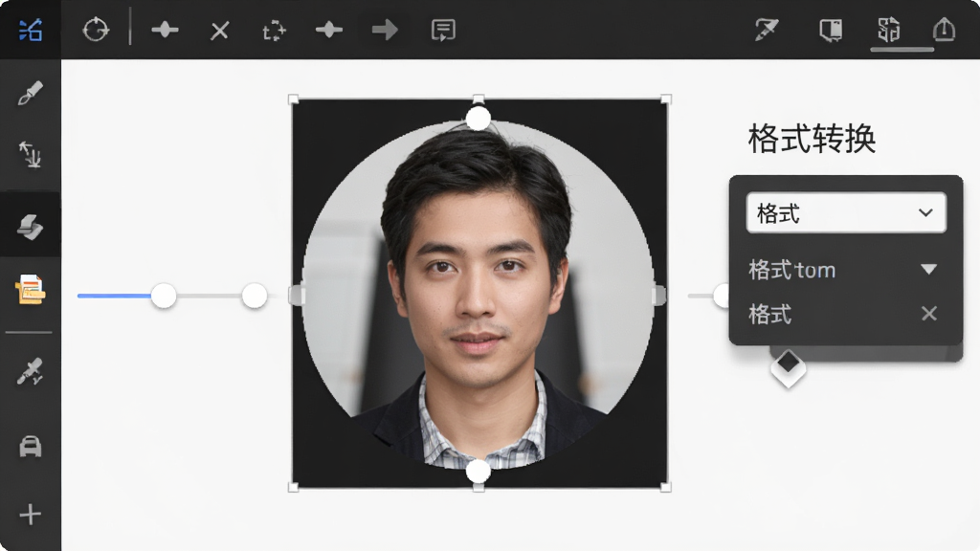Open the orange document files icon
980x551 pixels.
coord(30,289)
